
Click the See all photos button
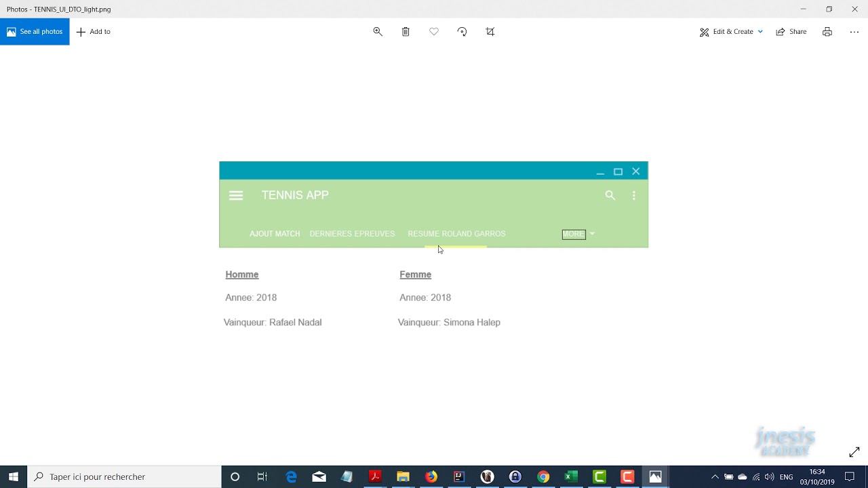(x=35, y=32)
